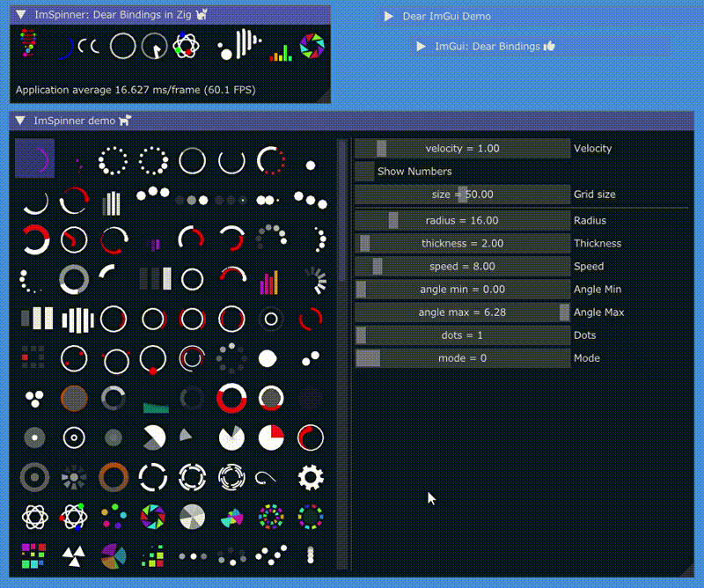Click the speed slider
Viewport: 704px width, 588px height.
point(463,266)
